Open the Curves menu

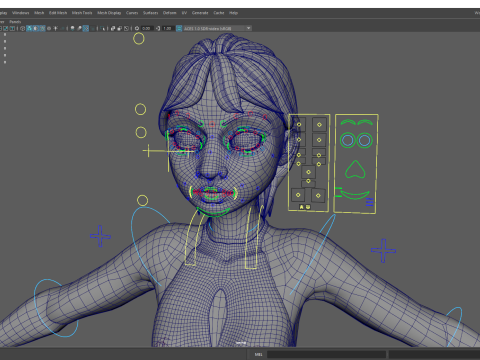[x=132, y=13]
